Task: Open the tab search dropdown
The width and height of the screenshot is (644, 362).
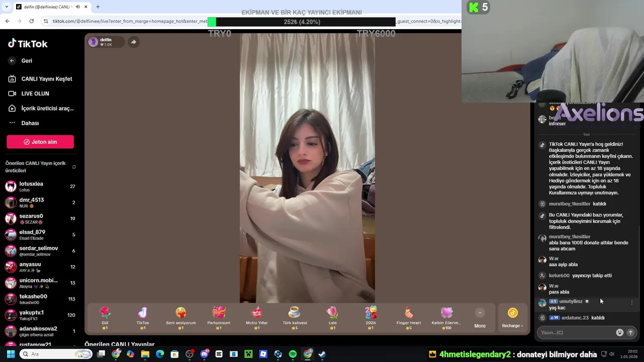Action: click(x=6, y=7)
